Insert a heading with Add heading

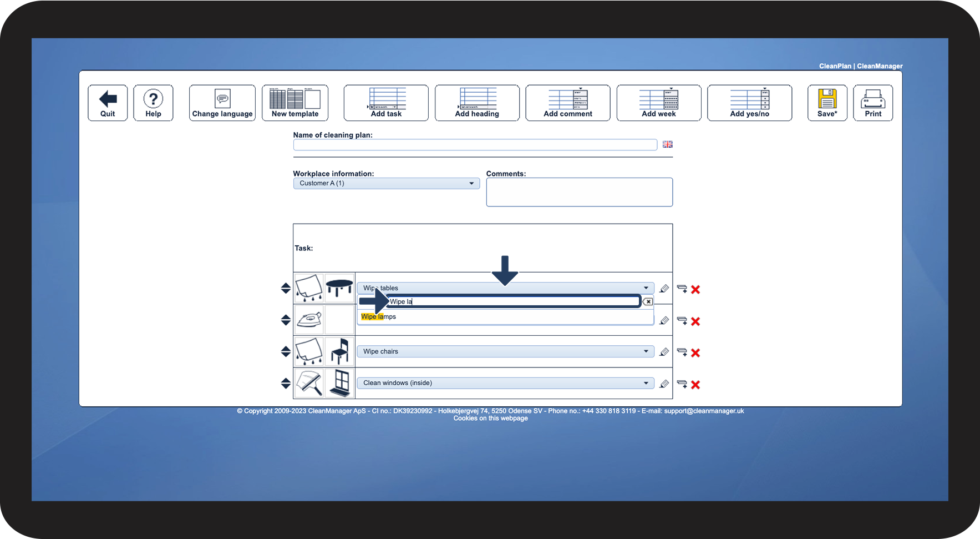pos(477,103)
